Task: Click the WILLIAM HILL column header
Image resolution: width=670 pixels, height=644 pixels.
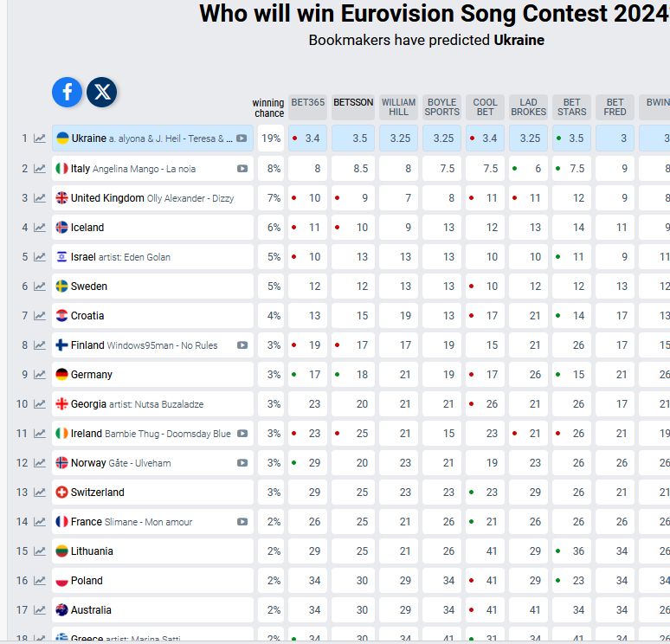Action: click(398, 106)
